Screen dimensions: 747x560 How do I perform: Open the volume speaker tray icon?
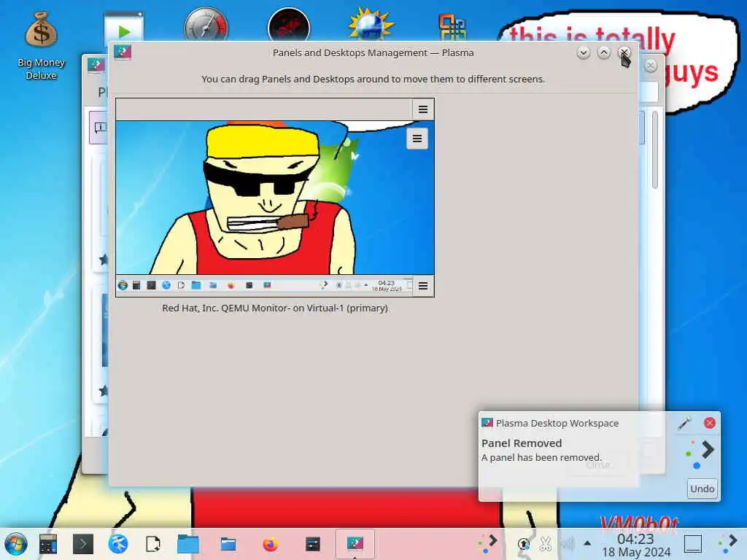pos(567,544)
